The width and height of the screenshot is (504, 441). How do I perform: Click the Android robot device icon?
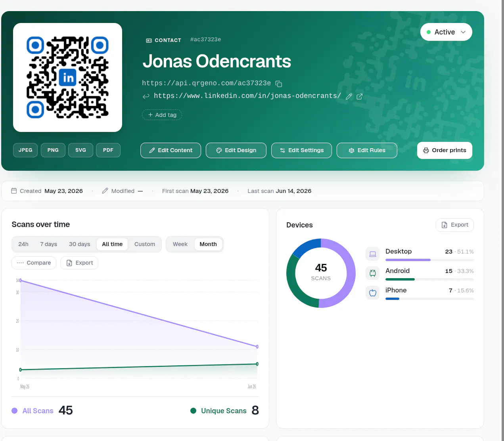[373, 273]
